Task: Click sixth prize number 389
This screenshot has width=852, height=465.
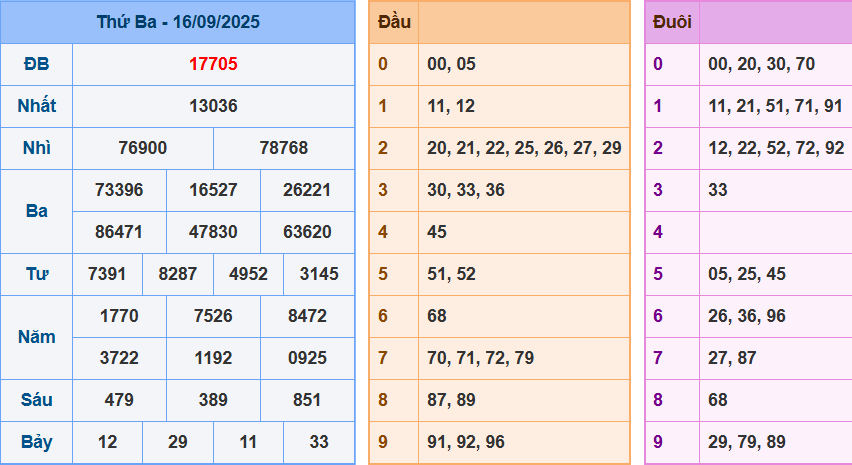Action: 213,400
